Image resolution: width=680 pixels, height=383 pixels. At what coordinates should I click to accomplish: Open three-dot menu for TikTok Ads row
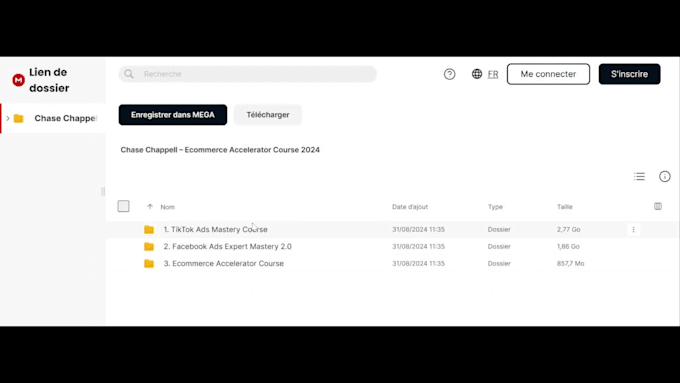click(633, 229)
